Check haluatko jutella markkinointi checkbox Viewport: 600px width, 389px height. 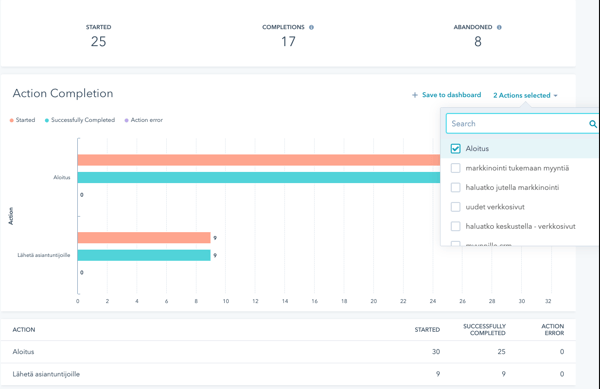click(x=455, y=187)
